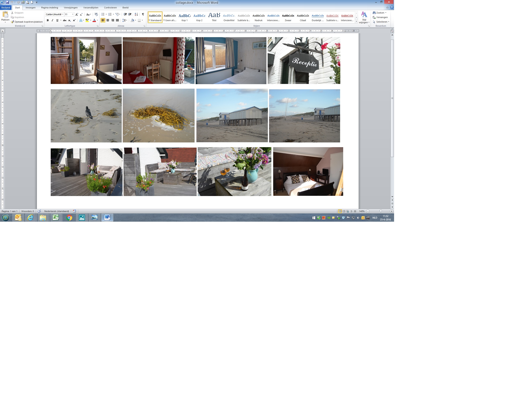This screenshot has height=399, width=532.
Task: Set align text left
Action: (103, 21)
